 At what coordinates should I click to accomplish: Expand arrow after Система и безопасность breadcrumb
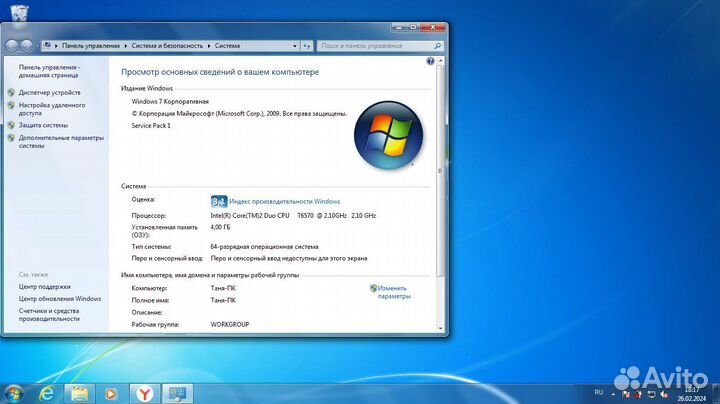[x=209, y=46]
